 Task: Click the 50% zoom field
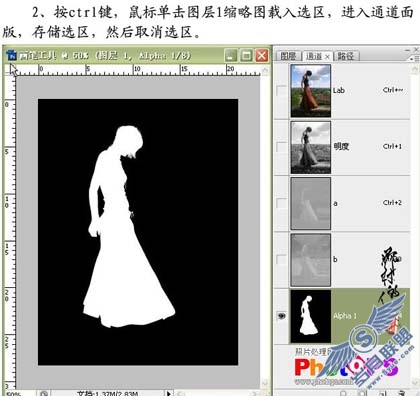(x=14, y=394)
